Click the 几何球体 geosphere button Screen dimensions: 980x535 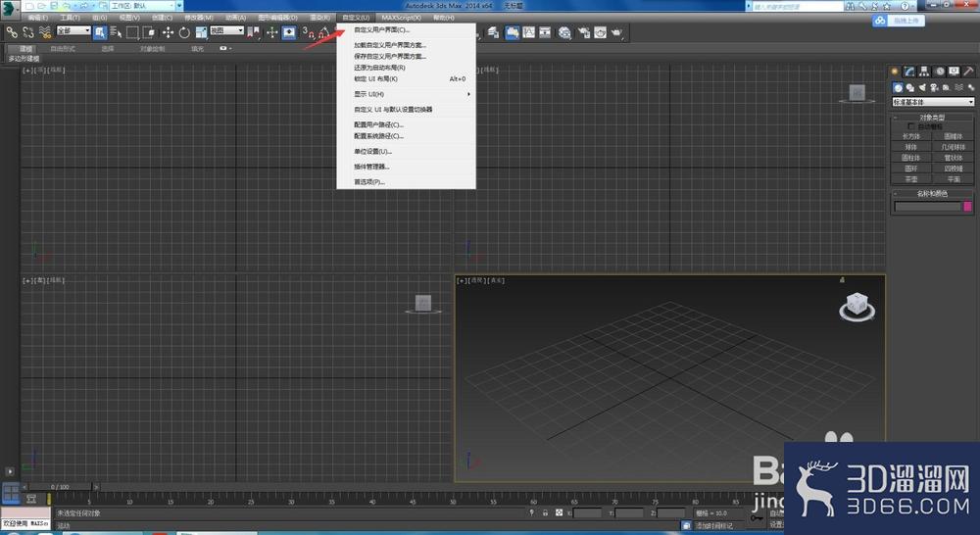(954, 147)
